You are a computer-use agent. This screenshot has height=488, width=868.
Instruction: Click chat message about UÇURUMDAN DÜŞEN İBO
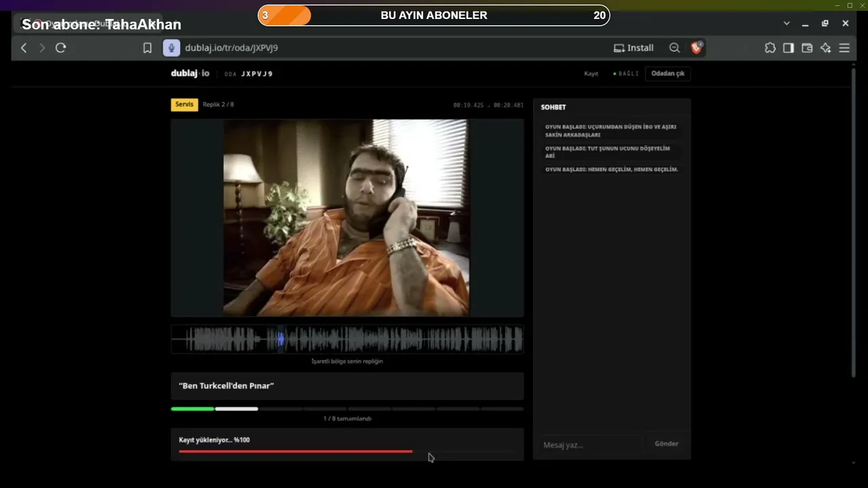[611, 131]
